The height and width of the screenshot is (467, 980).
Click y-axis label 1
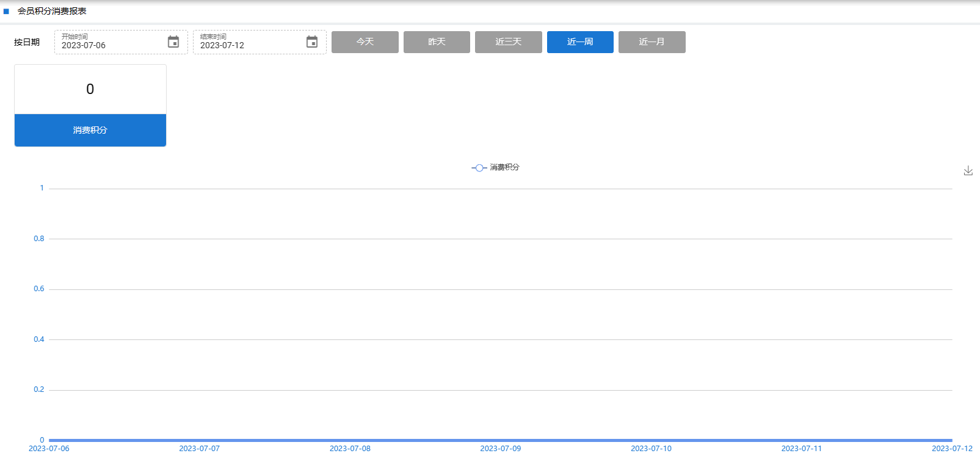[x=42, y=188]
